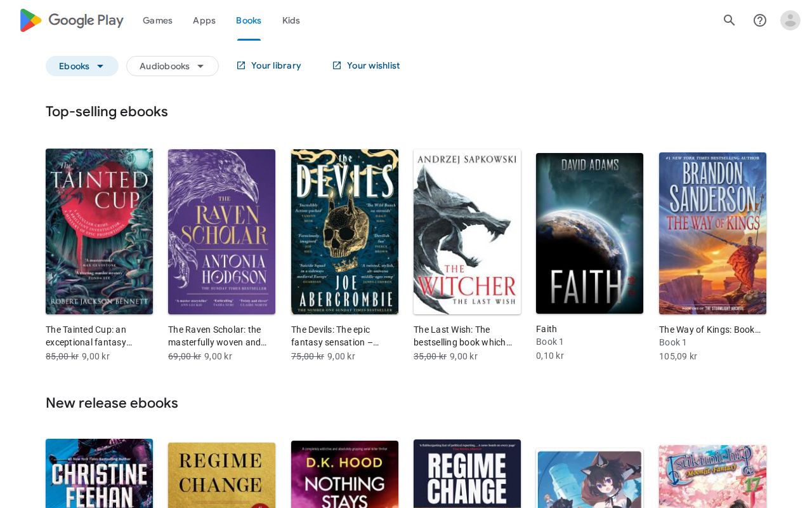Switch to the Apps tab
This screenshot has width=812, height=508.
pos(204,20)
